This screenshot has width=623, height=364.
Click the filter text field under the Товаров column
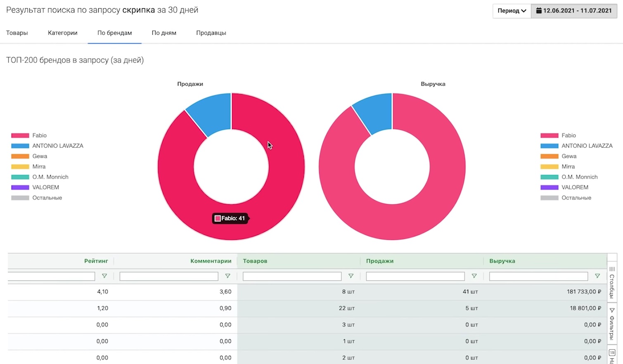tap(292, 276)
